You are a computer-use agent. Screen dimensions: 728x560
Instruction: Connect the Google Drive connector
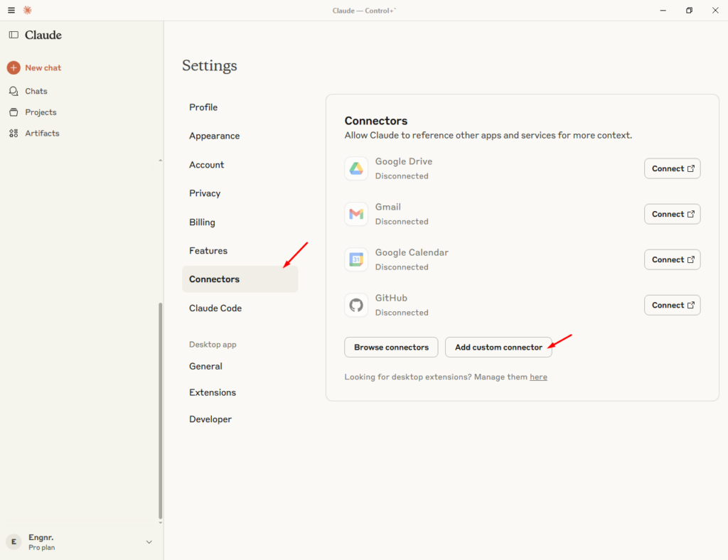[673, 168]
